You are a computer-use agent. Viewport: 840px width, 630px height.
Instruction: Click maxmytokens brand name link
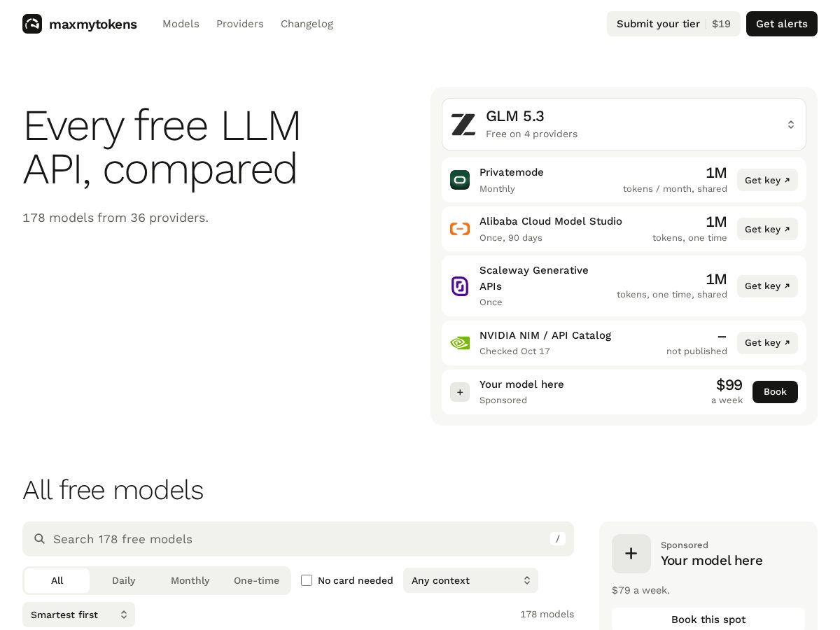(x=93, y=24)
